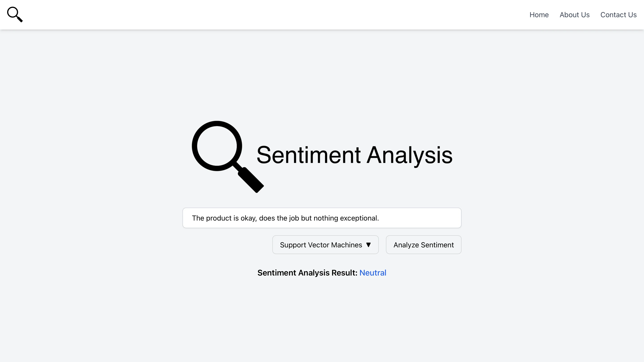Click the large magnifying glass handle
The height and width of the screenshot is (362, 644).
[251, 180]
